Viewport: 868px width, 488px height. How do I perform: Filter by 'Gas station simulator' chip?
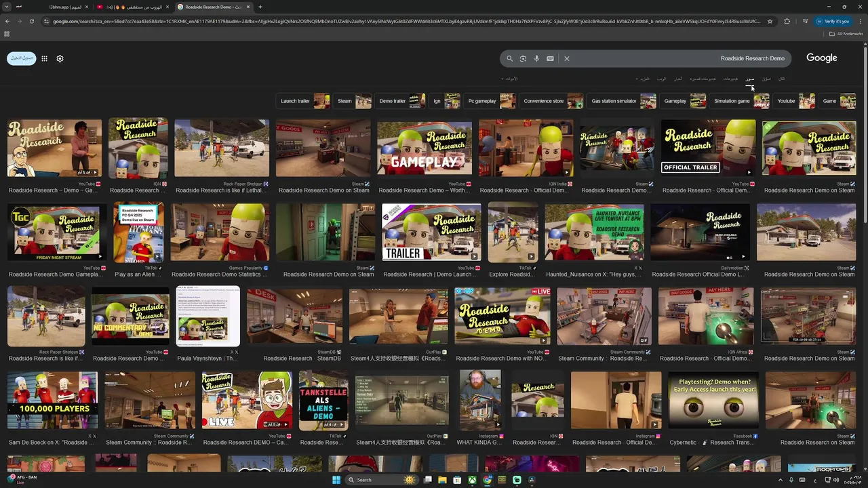point(623,101)
